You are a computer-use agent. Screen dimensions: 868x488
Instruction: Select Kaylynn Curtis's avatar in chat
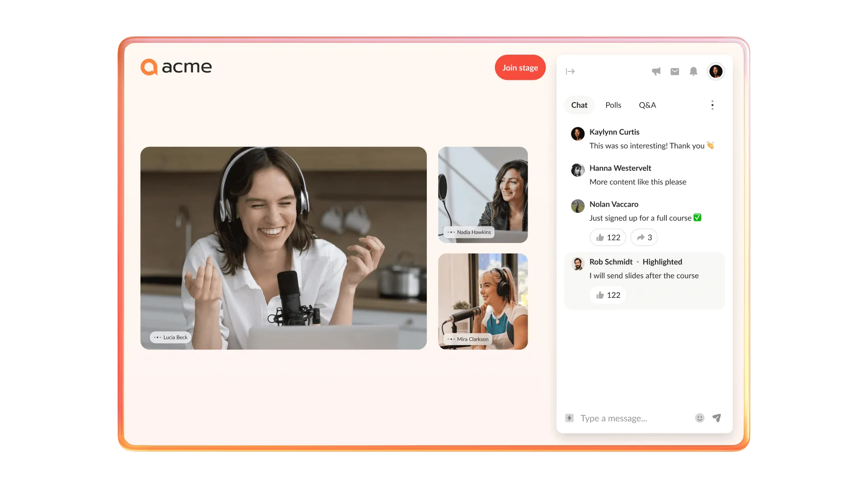pyautogui.click(x=577, y=134)
